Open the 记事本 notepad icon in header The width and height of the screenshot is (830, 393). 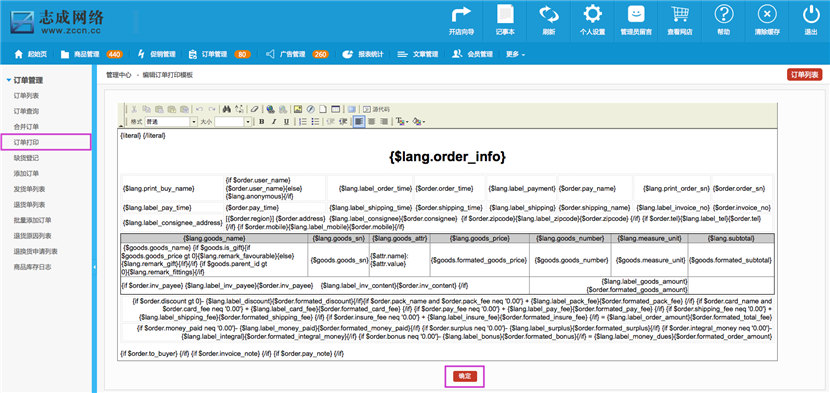click(x=505, y=20)
